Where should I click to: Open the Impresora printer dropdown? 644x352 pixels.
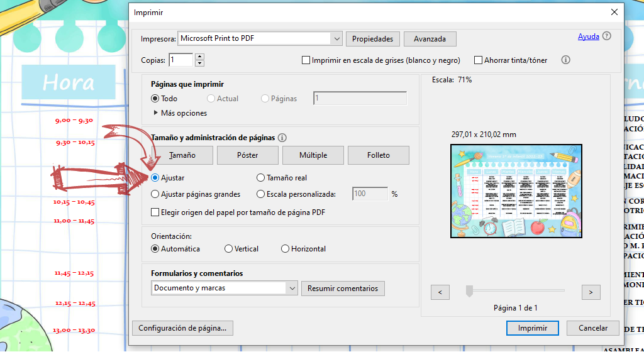point(336,38)
